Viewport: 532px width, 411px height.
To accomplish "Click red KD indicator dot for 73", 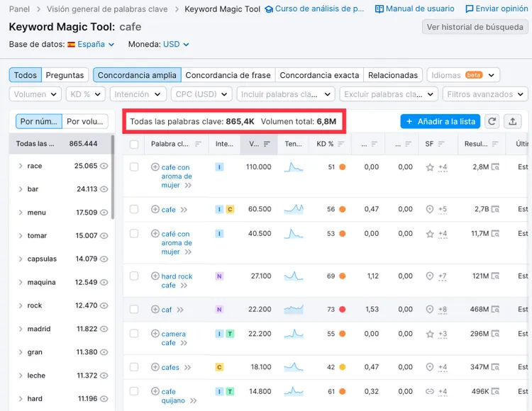I will 343,309.
